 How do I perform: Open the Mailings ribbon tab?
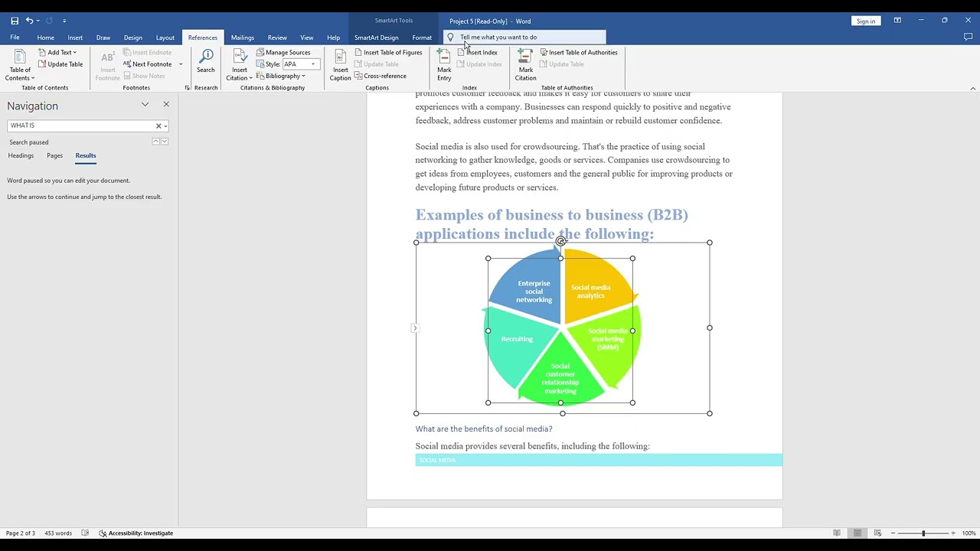[243, 37]
